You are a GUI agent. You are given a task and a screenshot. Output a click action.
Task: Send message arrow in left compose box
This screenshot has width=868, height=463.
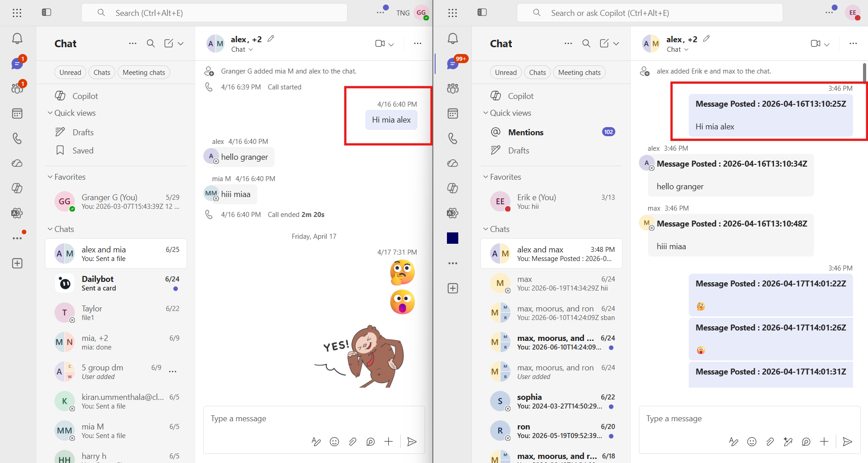(412, 442)
